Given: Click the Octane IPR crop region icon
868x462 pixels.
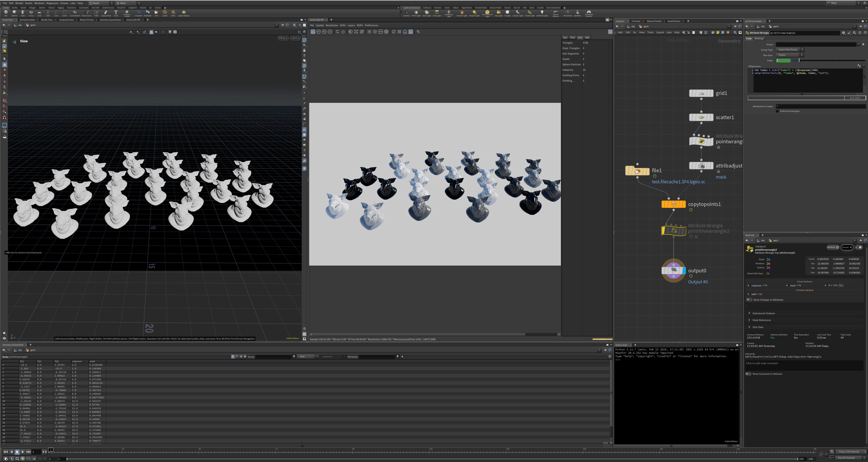Looking at the screenshot, I should (418, 32).
